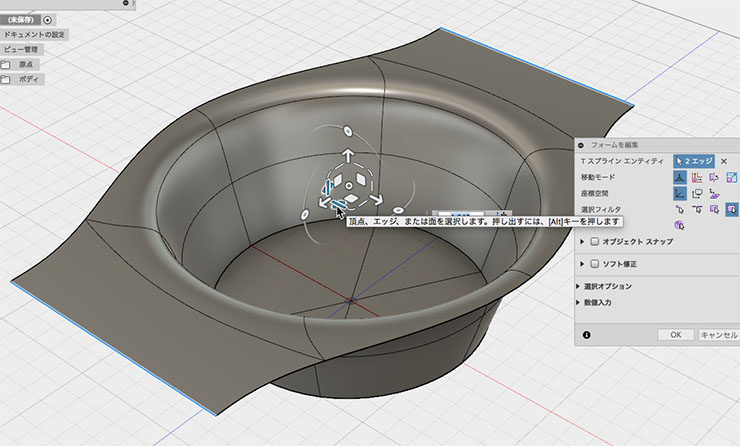Expand the オブジェクト スナップ disclosure triangle
Image resolution: width=740 pixels, height=446 pixels.
[x=582, y=241]
